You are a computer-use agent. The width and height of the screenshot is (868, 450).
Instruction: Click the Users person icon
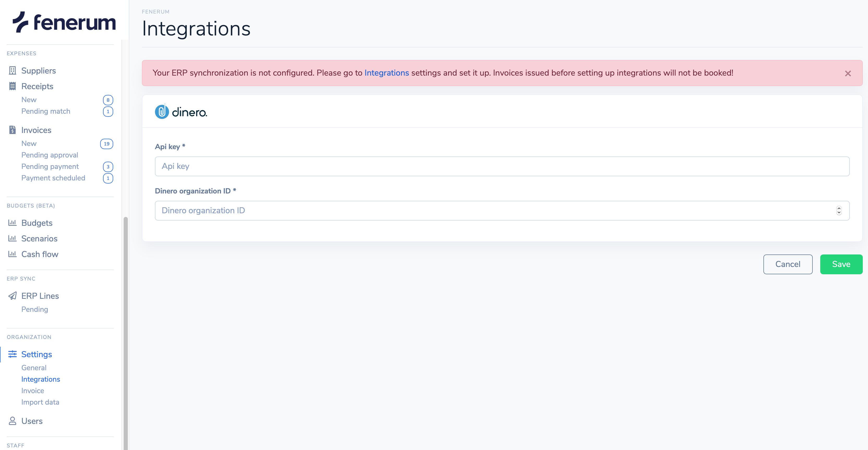[13, 421]
